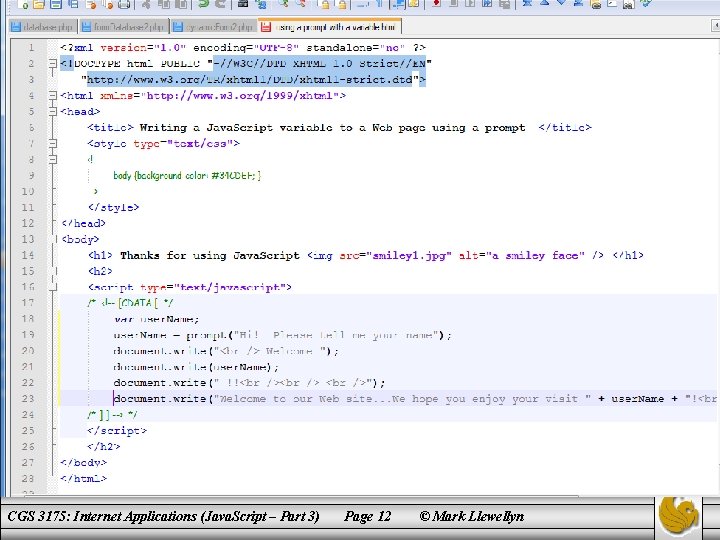Click the xhtml1-strict.dtd URL on line 3
This screenshot has height=540, width=720.
tap(250, 80)
